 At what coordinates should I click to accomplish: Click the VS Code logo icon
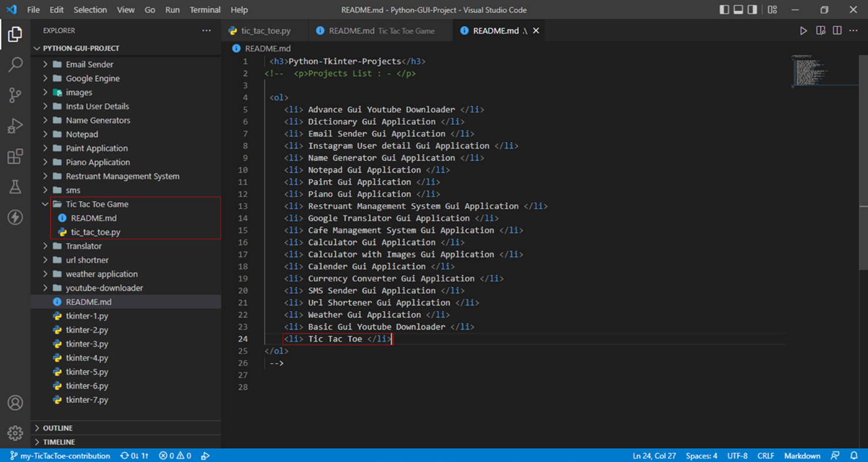11,9
